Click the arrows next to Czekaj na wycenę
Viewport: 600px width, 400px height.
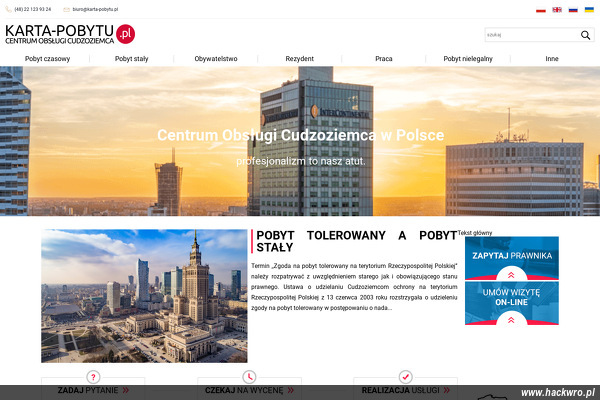[291, 390]
